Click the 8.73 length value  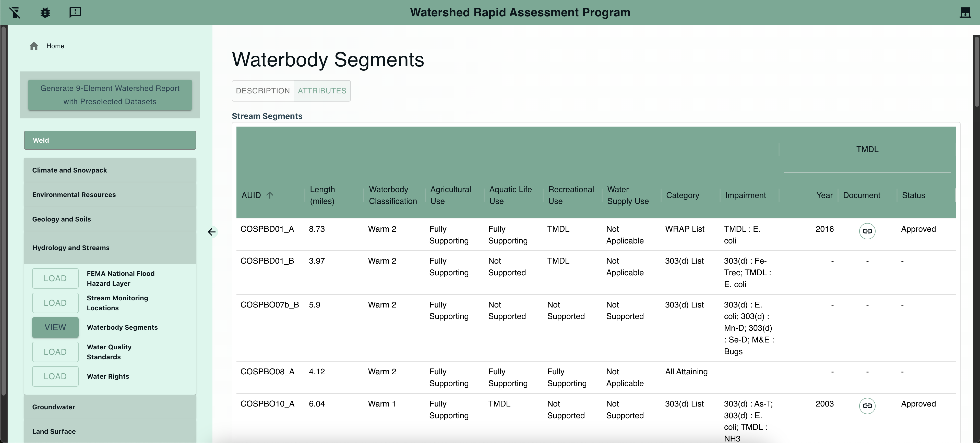tap(317, 229)
